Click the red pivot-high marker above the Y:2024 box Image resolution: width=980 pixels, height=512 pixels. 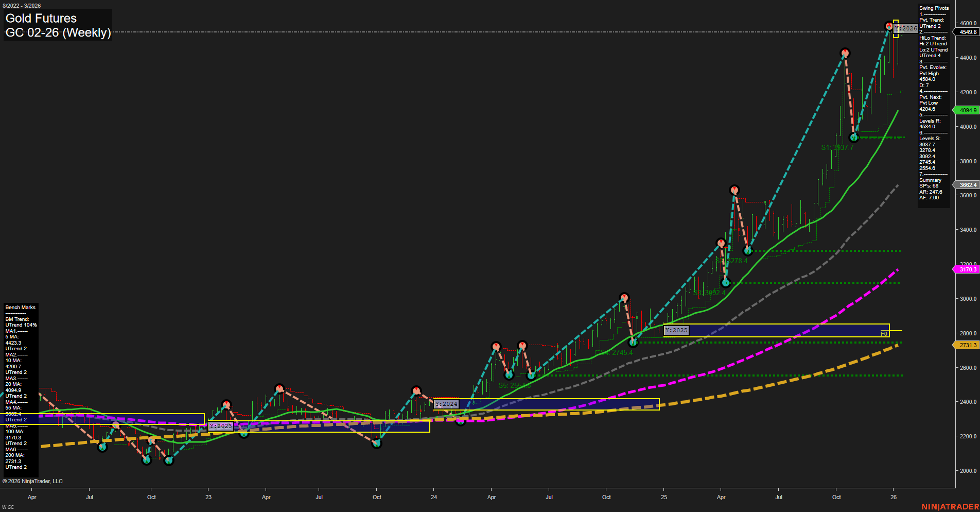coord(416,390)
